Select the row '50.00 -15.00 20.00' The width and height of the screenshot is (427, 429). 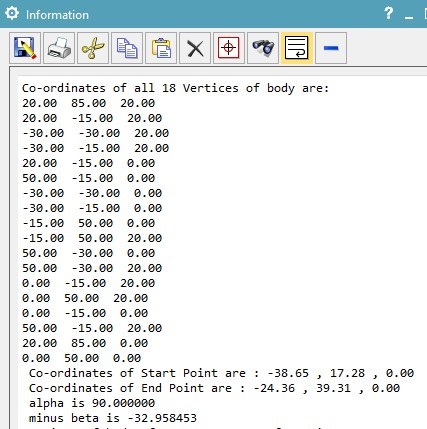[x=92, y=328]
